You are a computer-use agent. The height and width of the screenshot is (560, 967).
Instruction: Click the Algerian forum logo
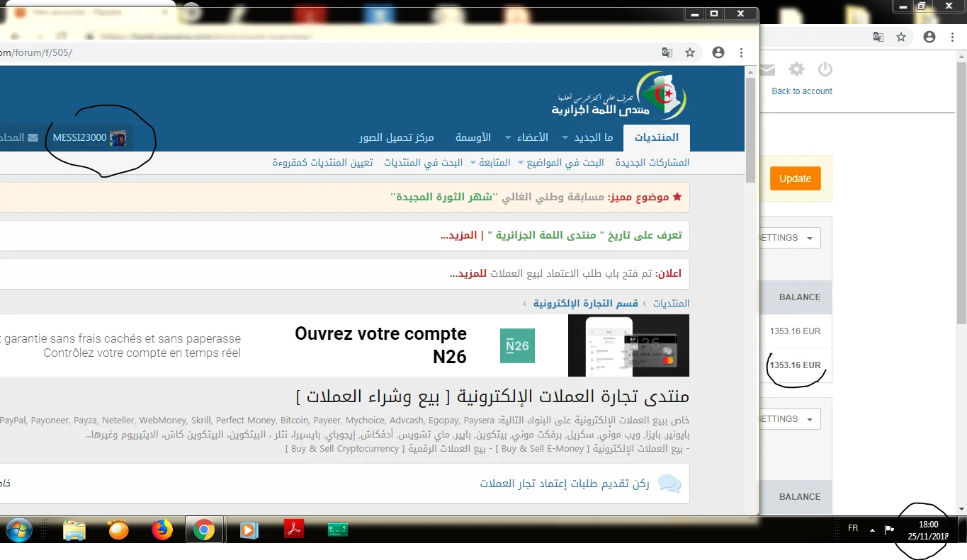[620, 96]
